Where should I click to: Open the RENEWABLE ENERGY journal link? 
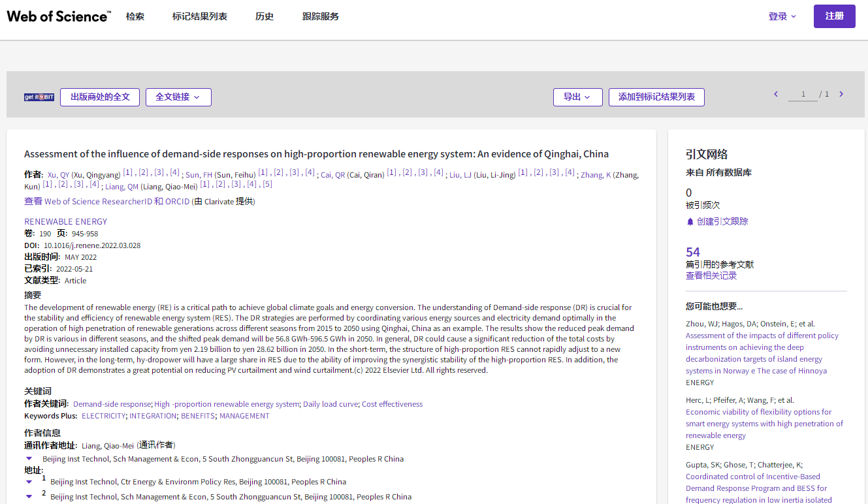(65, 221)
